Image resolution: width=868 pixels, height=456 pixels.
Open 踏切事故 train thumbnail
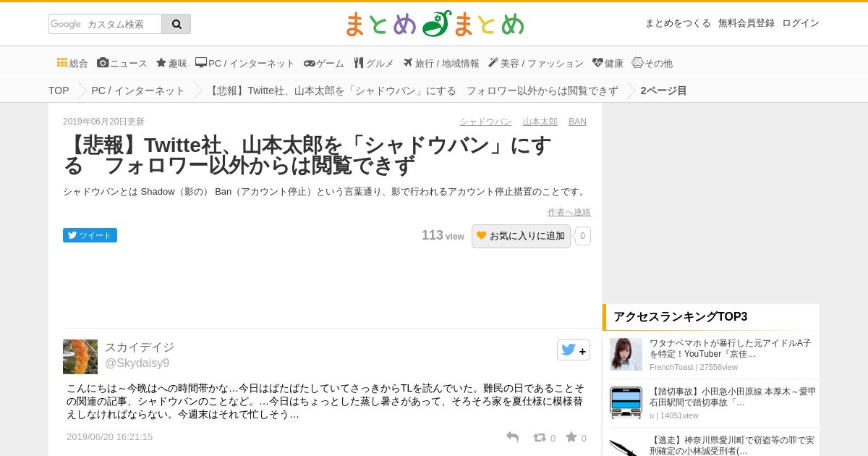click(626, 402)
